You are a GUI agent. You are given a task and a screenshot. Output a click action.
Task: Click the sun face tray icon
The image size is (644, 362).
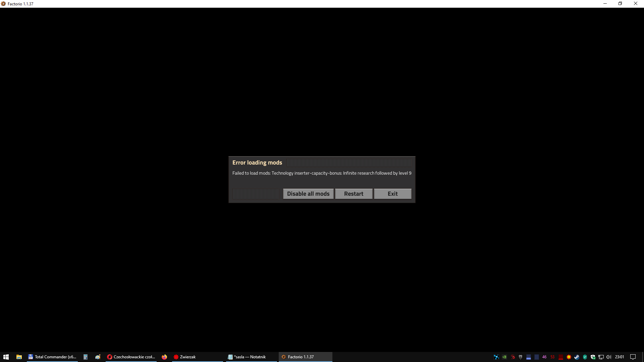[569, 357]
